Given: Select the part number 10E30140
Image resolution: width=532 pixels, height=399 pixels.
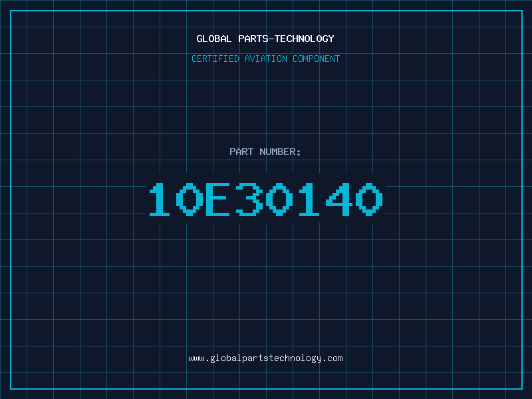Looking at the screenshot, I should pyautogui.click(x=266, y=199).
